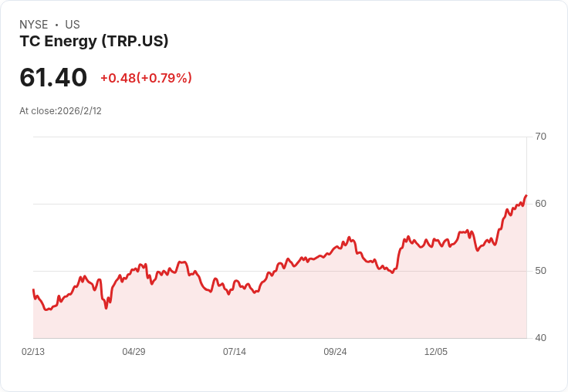The width and height of the screenshot is (568, 392).
Task: Click the 61.40 current price
Action: click(53, 77)
